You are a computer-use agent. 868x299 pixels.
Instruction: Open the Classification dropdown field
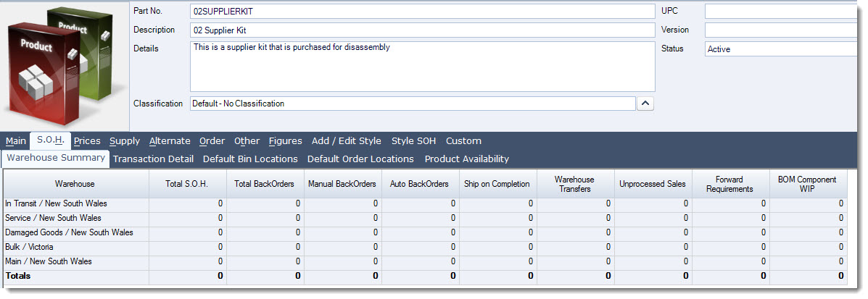click(x=413, y=104)
